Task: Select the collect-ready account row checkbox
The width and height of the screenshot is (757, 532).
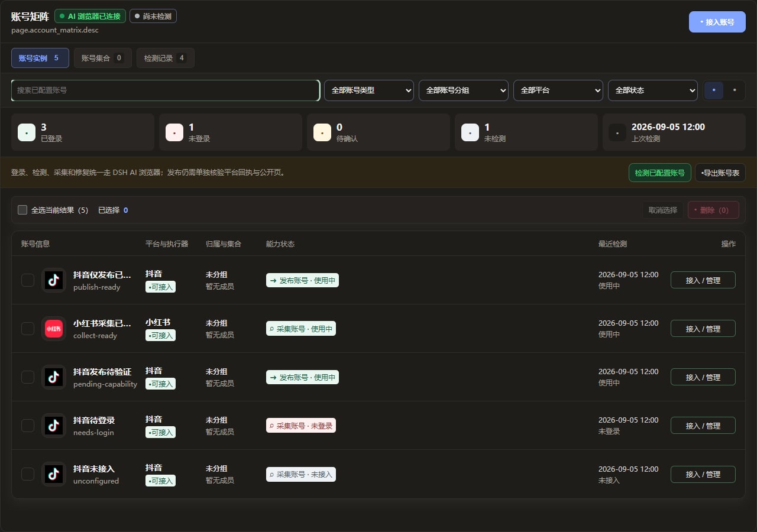Action: (28, 329)
